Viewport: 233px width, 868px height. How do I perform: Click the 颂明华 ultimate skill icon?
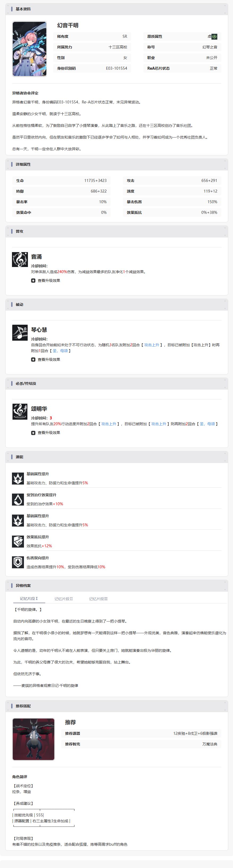click(20, 411)
